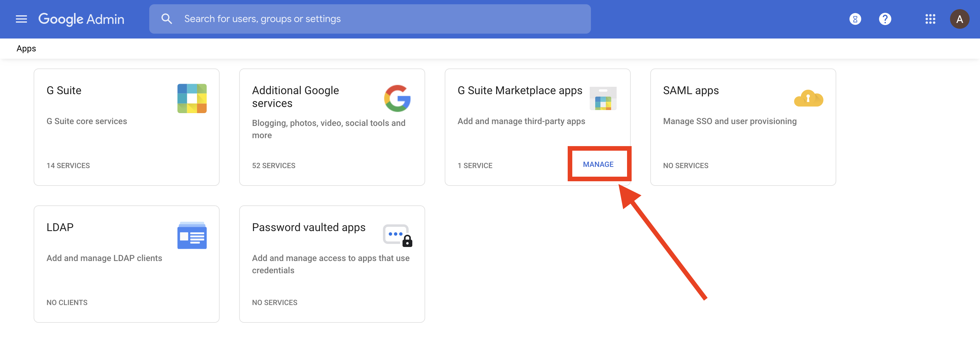Click the Apps breadcrumb label
The width and height of the screenshot is (980, 346).
click(26, 49)
